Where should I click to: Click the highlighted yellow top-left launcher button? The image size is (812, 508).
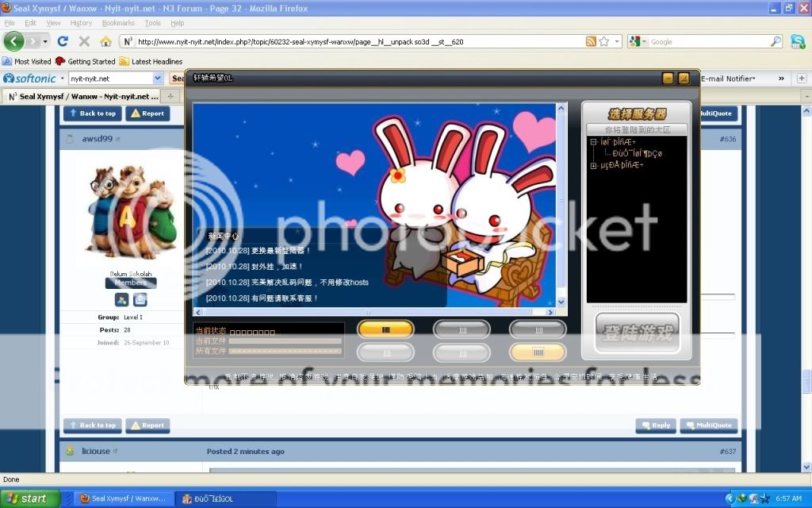click(x=386, y=329)
